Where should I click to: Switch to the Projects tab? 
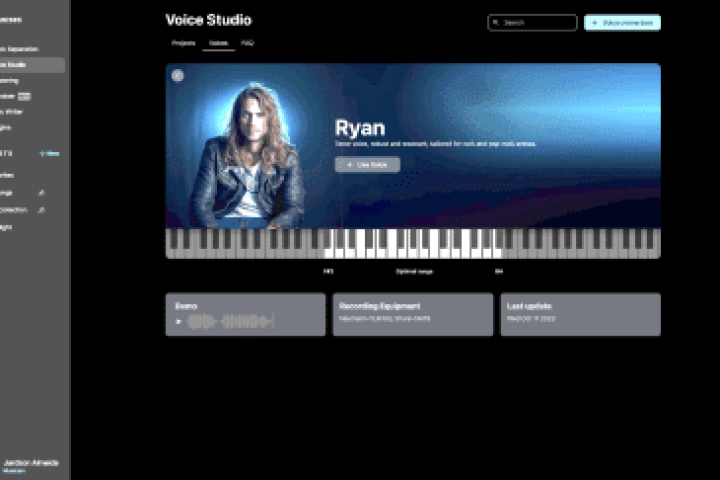(x=183, y=44)
